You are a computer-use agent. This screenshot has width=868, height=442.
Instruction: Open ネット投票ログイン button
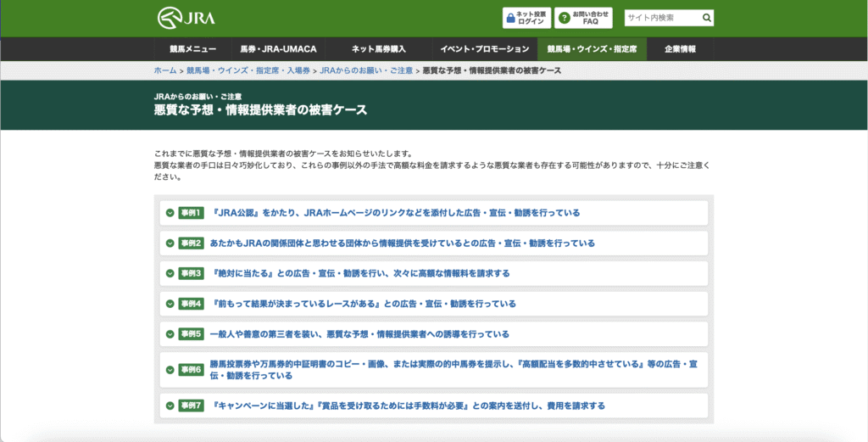(526, 18)
